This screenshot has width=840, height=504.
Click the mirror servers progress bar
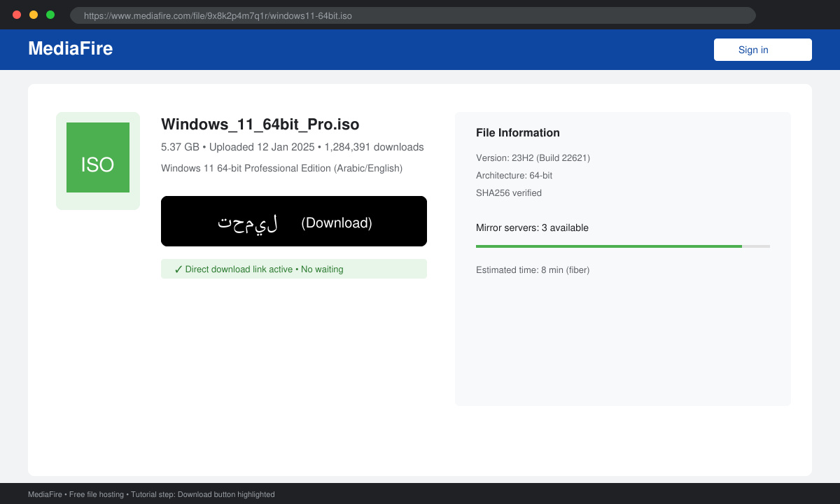tap(623, 246)
